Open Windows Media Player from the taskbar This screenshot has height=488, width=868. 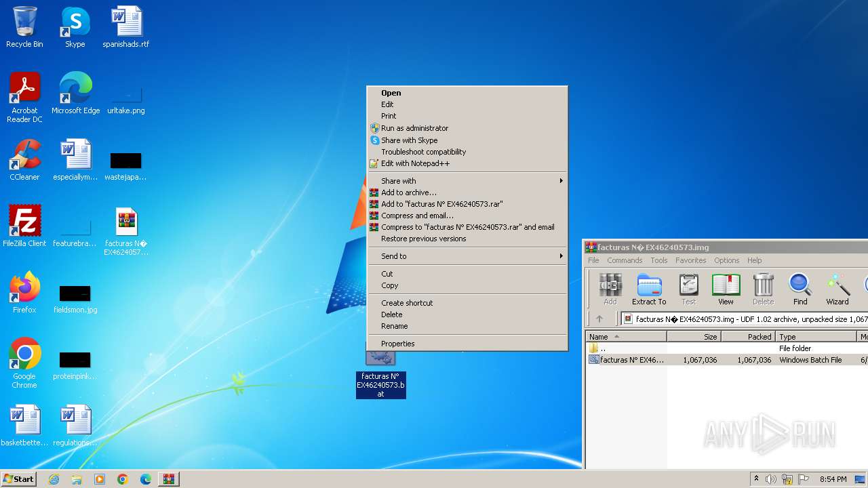100,479
